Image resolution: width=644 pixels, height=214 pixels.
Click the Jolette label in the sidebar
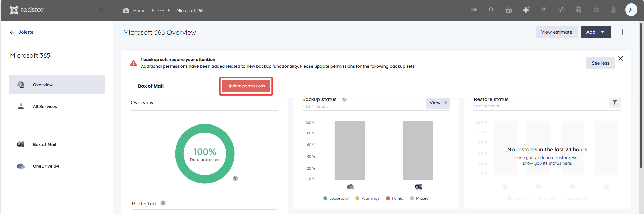pos(26,32)
